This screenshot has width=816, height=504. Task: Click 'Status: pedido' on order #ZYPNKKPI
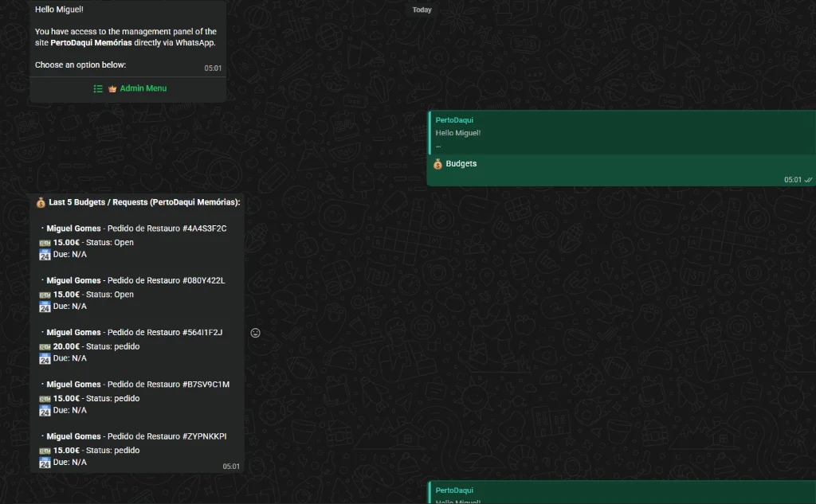point(113,451)
